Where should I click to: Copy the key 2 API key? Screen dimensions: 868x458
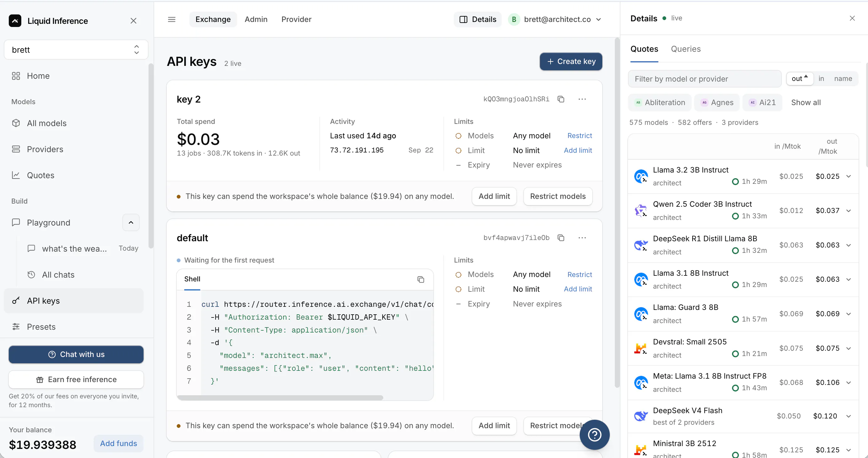click(x=561, y=99)
